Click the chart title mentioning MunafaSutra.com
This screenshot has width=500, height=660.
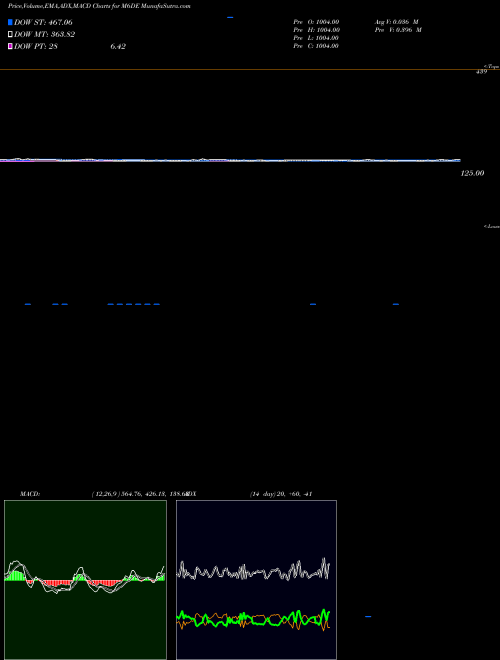pyautogui.click(x=99, y=6)
